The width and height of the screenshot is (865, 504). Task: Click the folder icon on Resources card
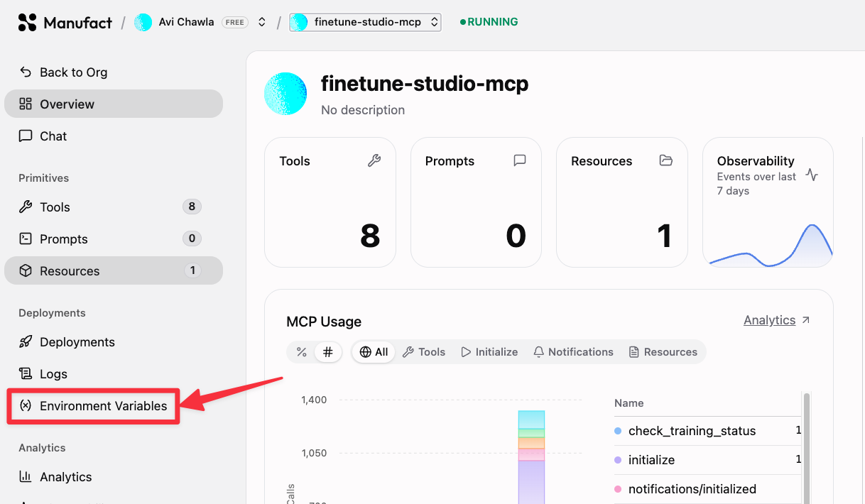pyautogui.click(x=665, y=160)
